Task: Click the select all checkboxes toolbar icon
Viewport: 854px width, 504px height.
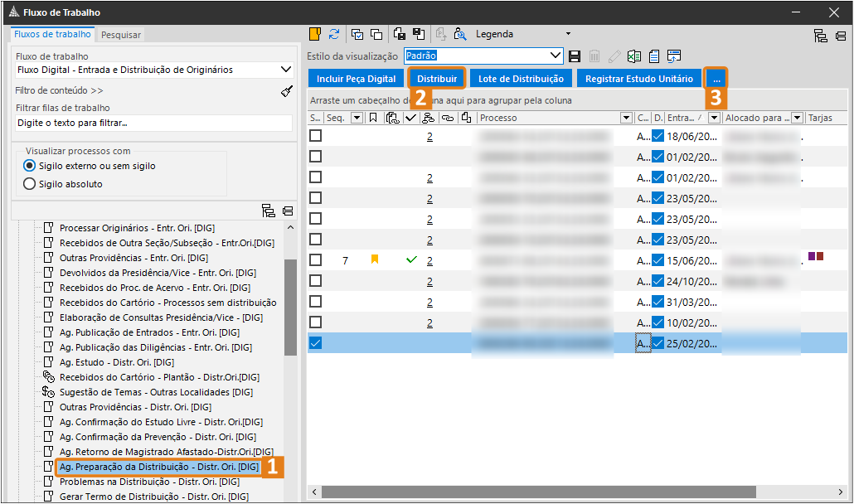Action: [x=357, y=34]
